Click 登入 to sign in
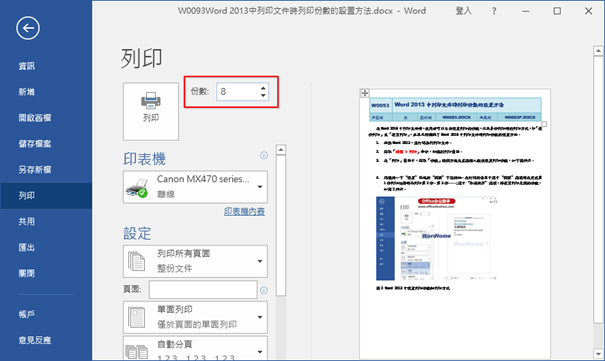 [x=463, y=11]
